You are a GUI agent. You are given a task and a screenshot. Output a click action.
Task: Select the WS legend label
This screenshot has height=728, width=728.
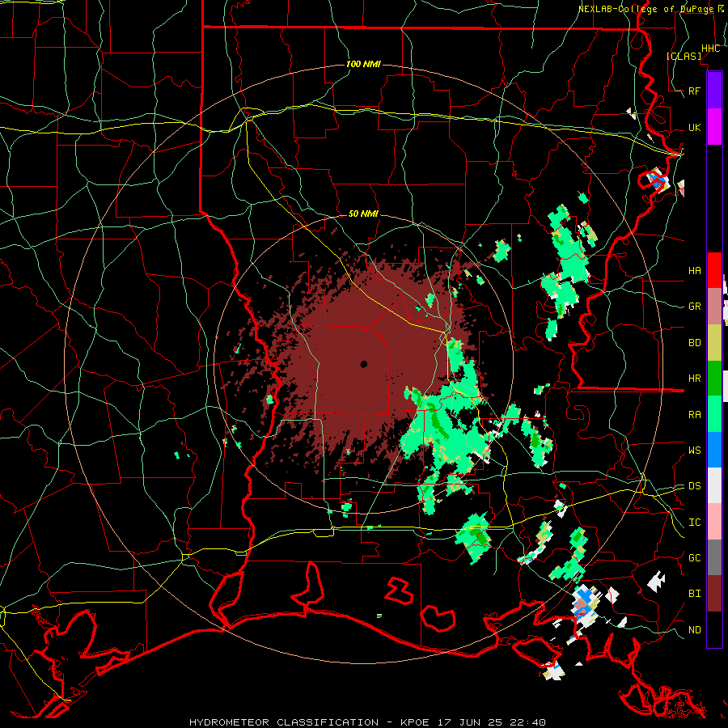click(694, 450)
